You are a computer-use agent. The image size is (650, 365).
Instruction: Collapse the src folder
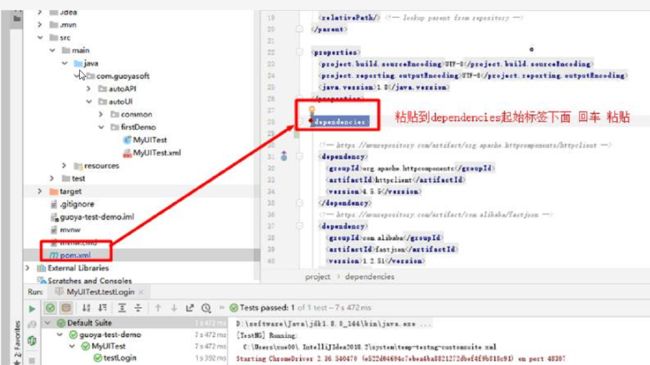[40, 37]
